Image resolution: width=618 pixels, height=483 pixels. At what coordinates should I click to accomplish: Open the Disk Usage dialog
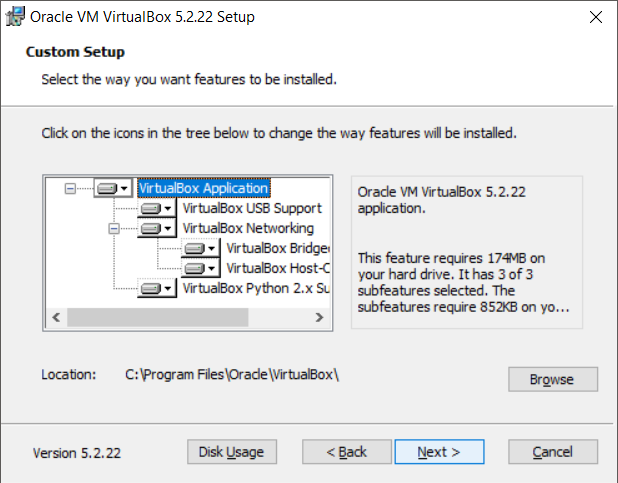click(231, 452)
